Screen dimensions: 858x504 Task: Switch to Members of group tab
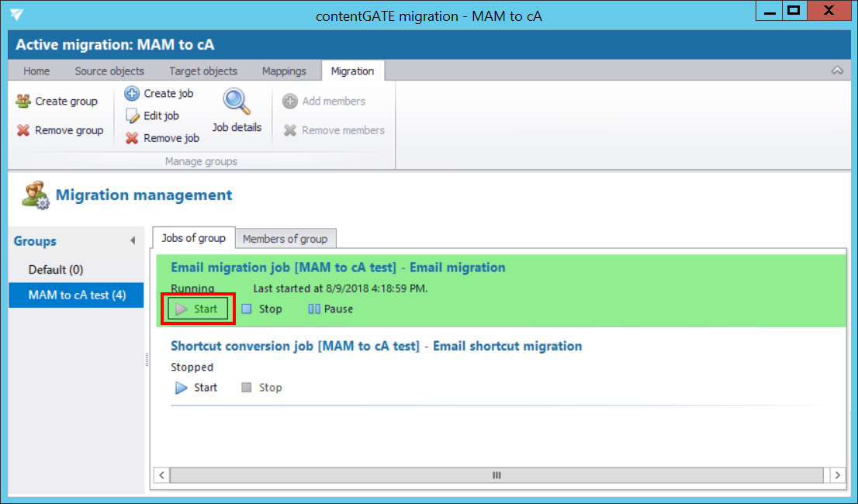point(285,239)
